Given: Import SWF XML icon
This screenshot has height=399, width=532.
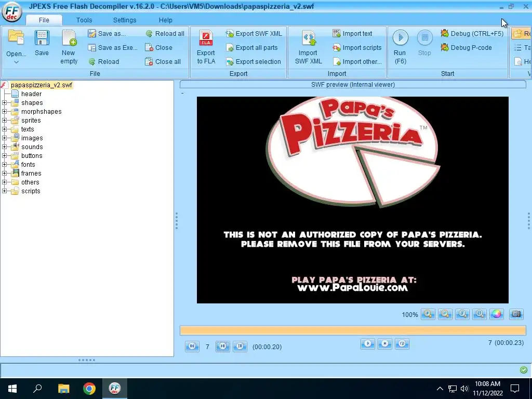Looking at the screenshot, I should point(308,38).
